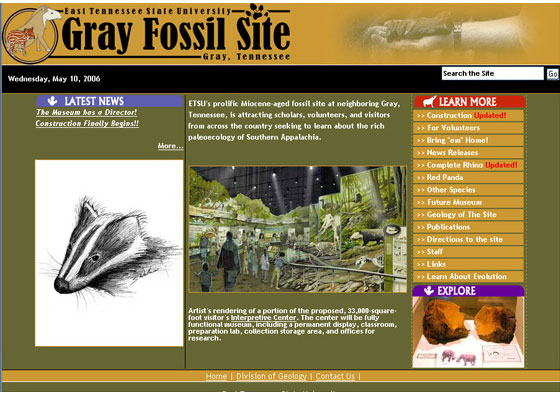Open The Museum has a Director news link

86,112
